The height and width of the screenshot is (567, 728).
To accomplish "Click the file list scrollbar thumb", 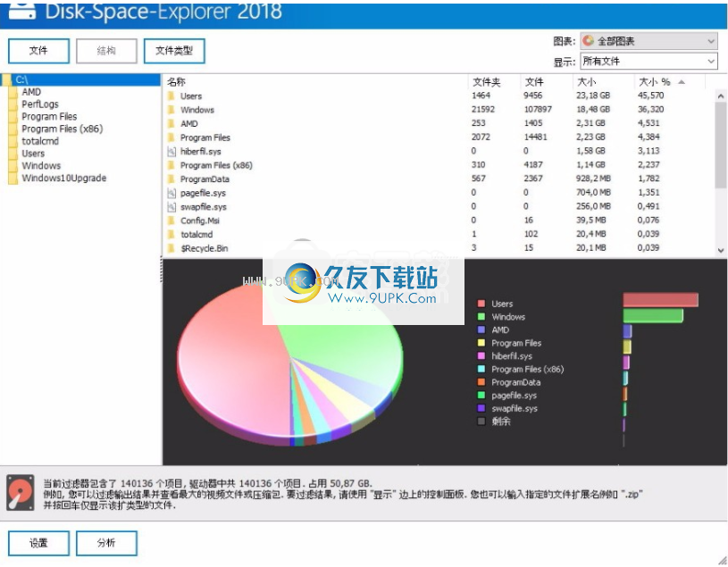I will 721,146.
